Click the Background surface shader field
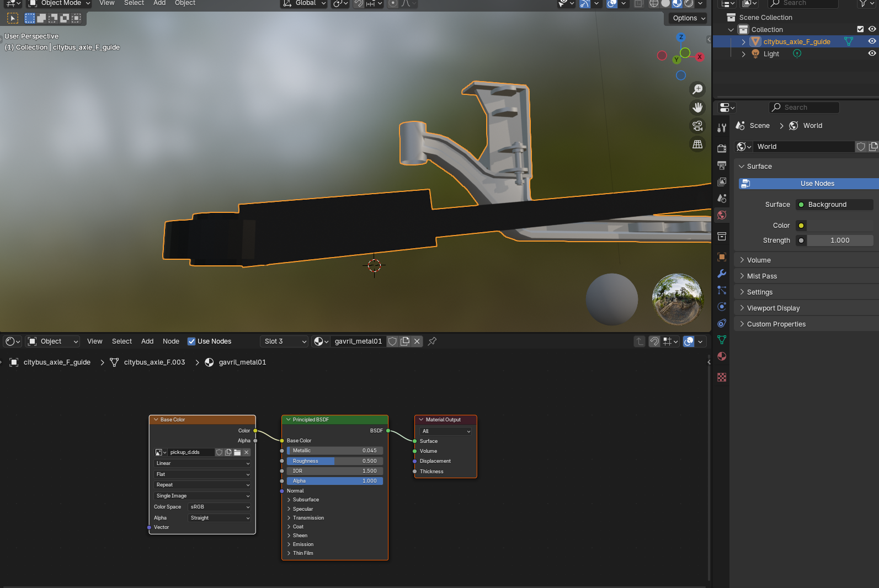This screenshot has height=588, width=879. [834, 205]
